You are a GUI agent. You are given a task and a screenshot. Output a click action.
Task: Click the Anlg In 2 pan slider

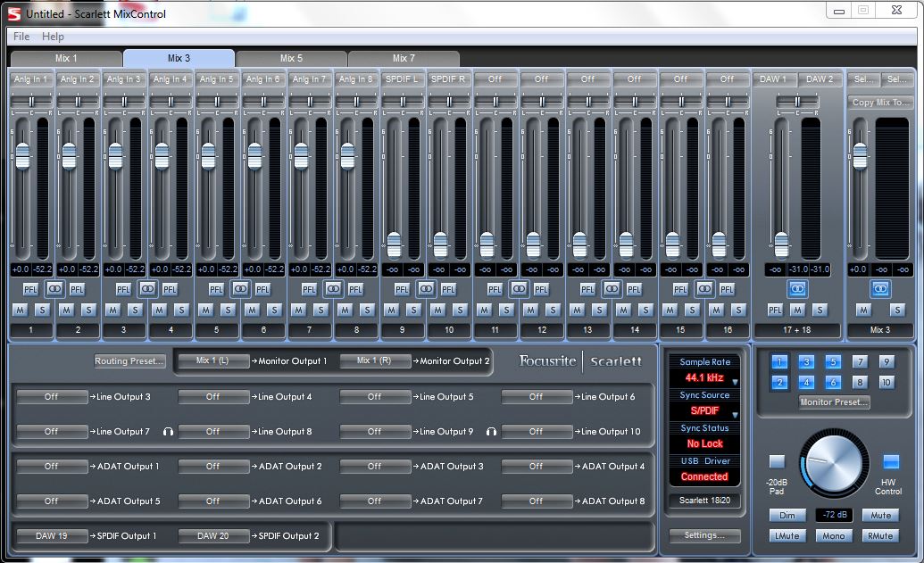tap(78, 103)
